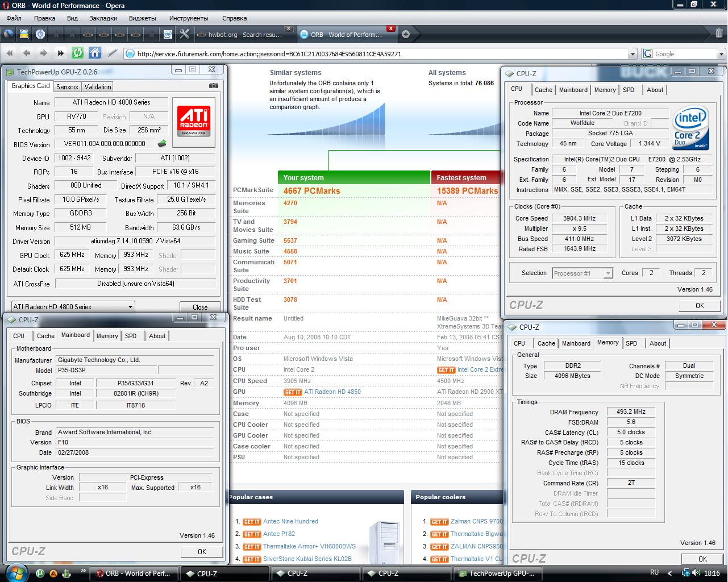The width and height of the screenshot is (728, 582).
Task: Open the address bar URL dropdown
Action: (633, 54)
